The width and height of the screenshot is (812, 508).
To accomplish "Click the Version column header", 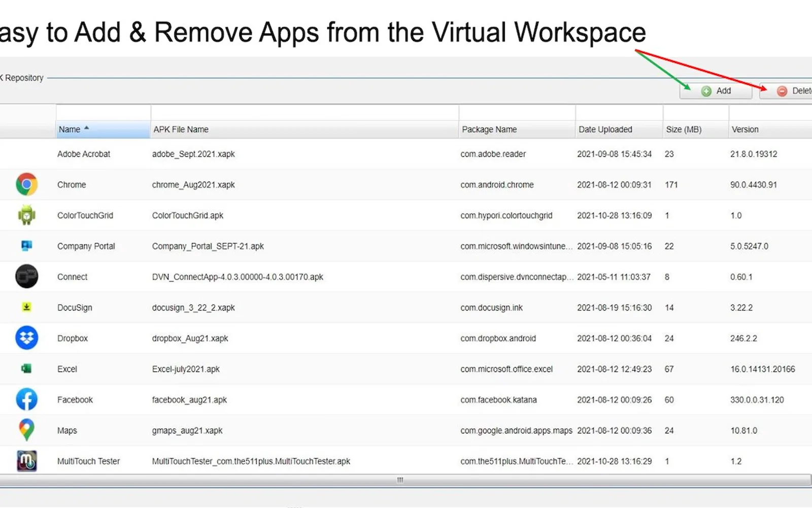I will [770, 130].
